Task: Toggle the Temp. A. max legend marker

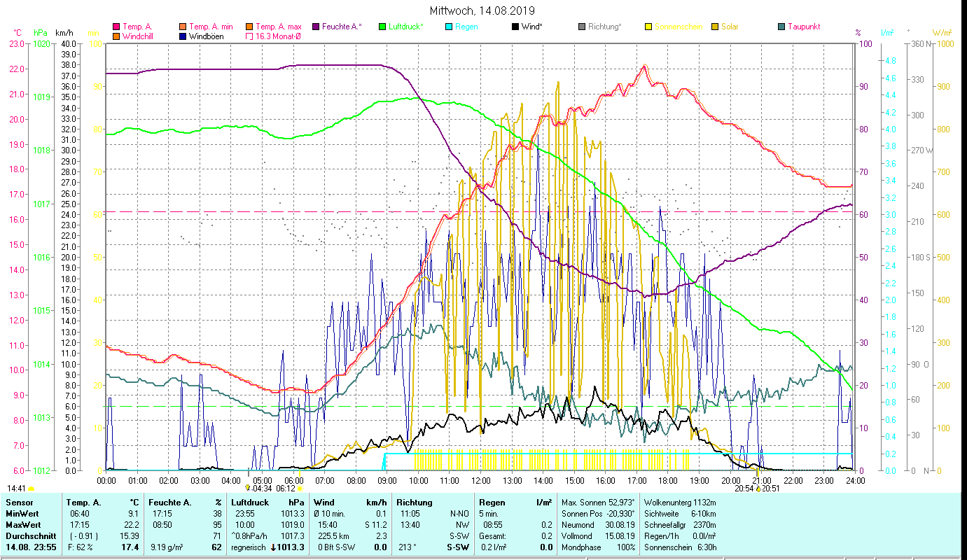Action: (x=249, y=27)
